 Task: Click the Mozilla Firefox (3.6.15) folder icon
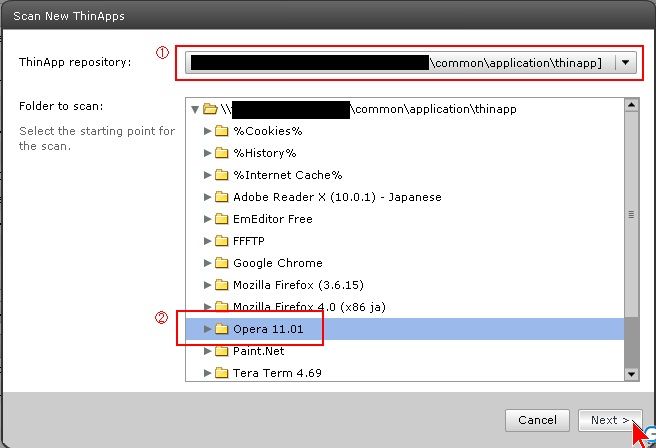[x=221, y=285]
